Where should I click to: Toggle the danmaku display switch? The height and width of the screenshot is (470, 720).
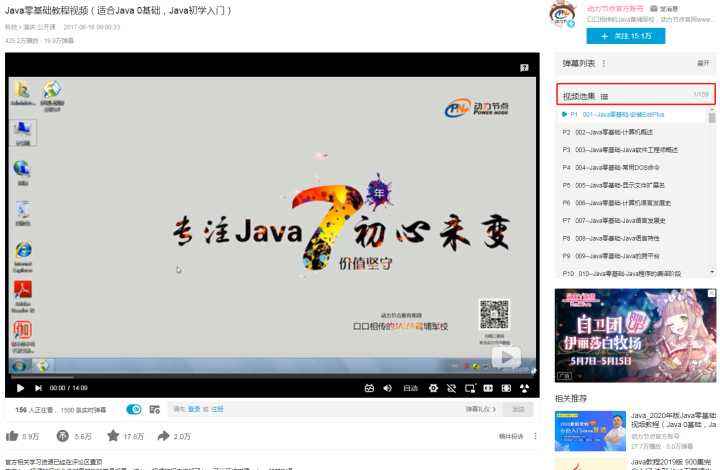click(x=134, y=409)
